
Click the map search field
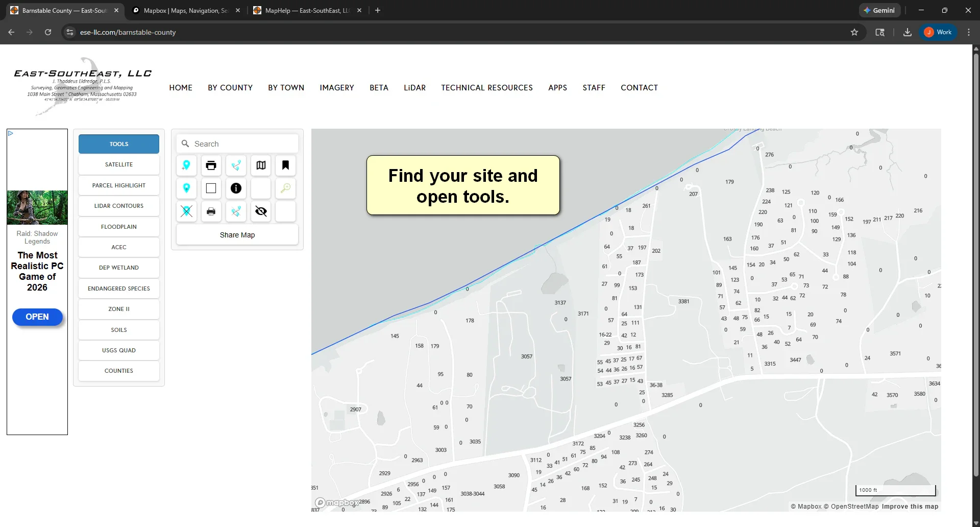(237, 143)
